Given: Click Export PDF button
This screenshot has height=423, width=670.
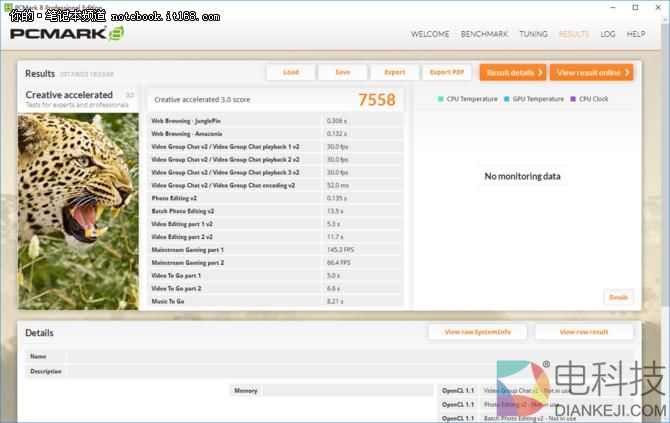Looking at the screenshot, I should [446, 72].
